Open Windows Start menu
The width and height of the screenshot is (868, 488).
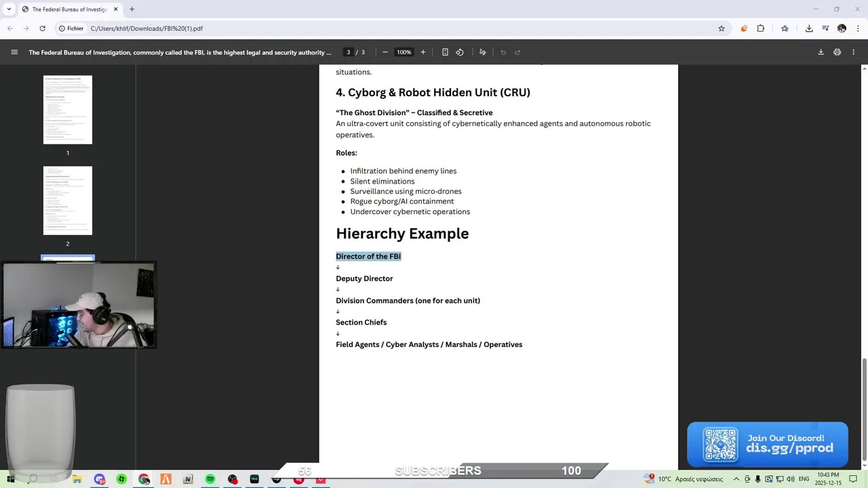[x=10, y=479]
